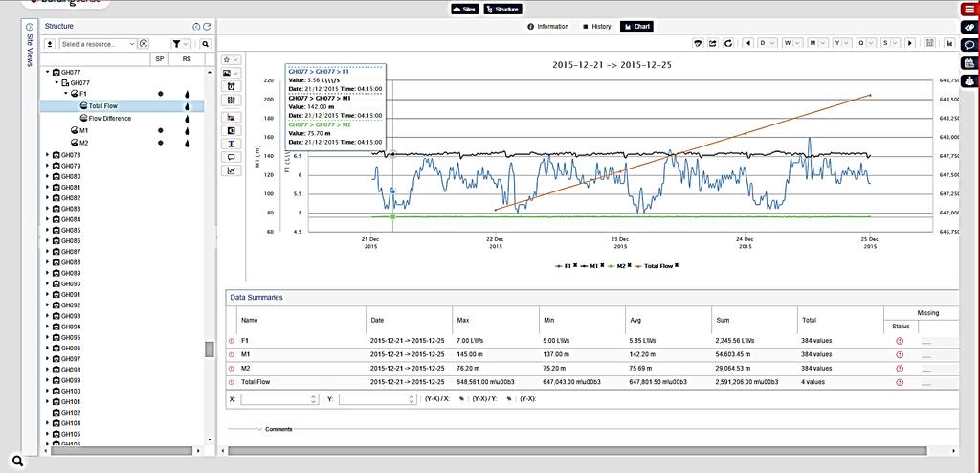
Task: Click the magnifier icon at bottom left
Action: coord(18,462)
